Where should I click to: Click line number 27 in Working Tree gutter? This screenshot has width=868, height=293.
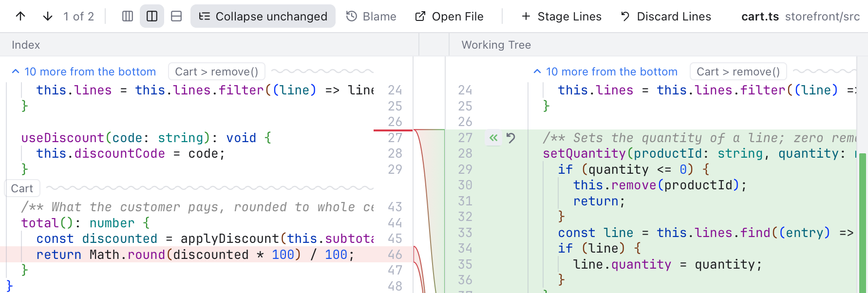pyautogui.click(x=465, y=138)
